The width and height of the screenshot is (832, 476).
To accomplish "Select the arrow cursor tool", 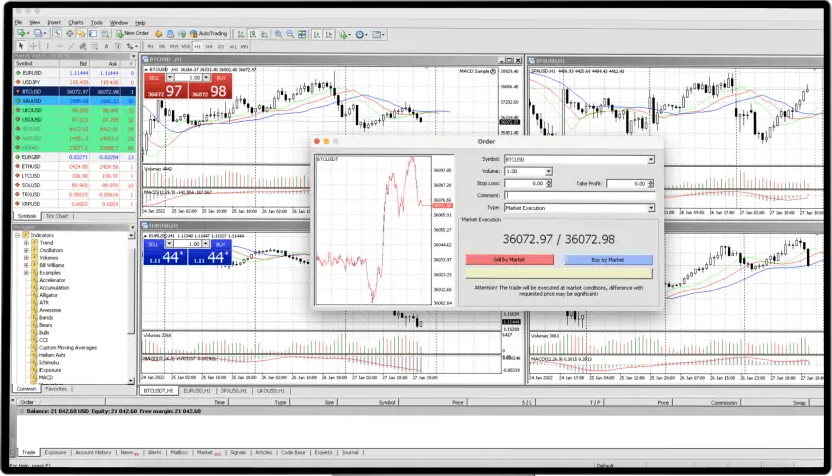I will [21, 46].
